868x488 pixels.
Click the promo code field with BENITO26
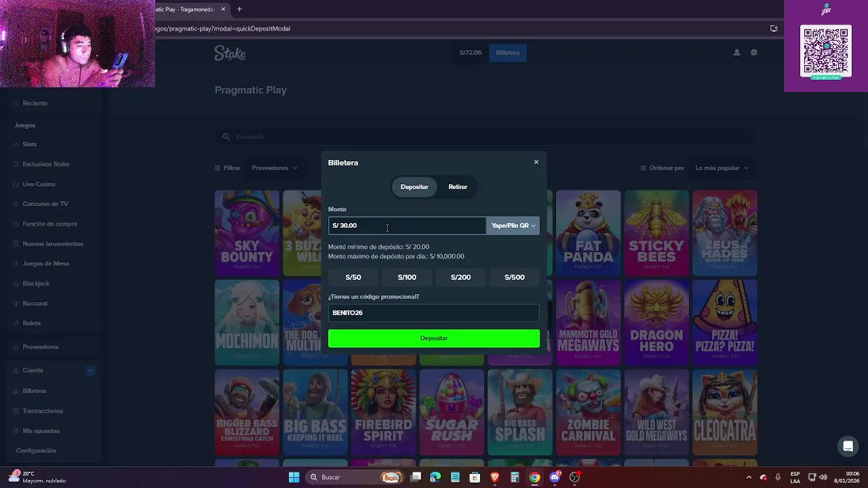[434, 312]
